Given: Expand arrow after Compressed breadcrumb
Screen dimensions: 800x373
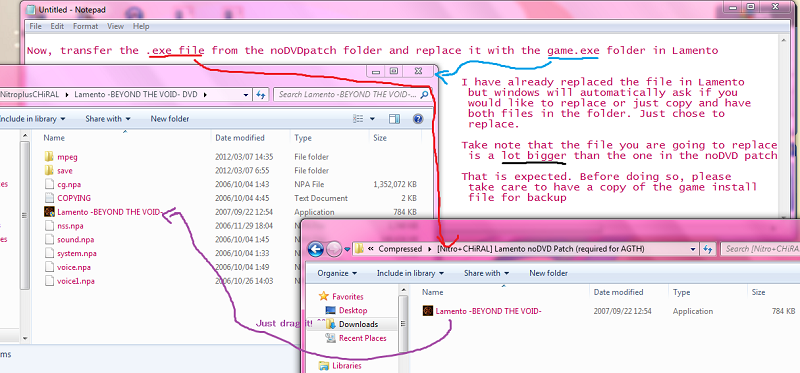Looking at the screenshot, I should 431,249.
